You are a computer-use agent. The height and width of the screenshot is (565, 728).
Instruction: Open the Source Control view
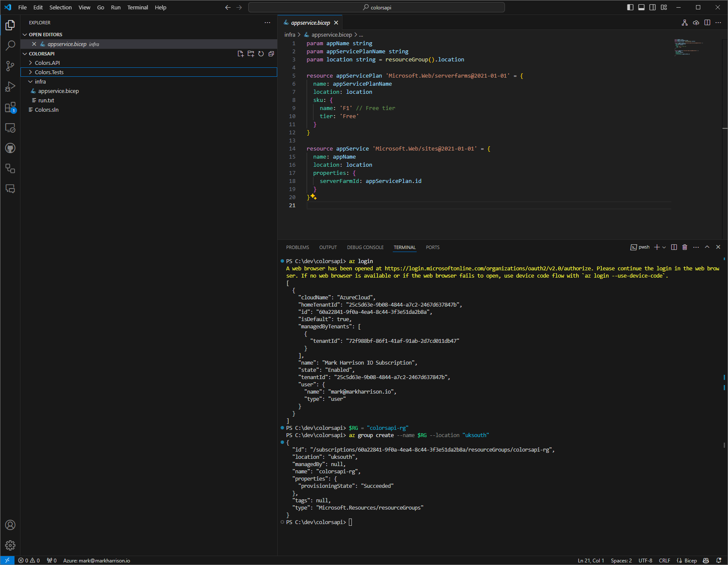(10, 66)
